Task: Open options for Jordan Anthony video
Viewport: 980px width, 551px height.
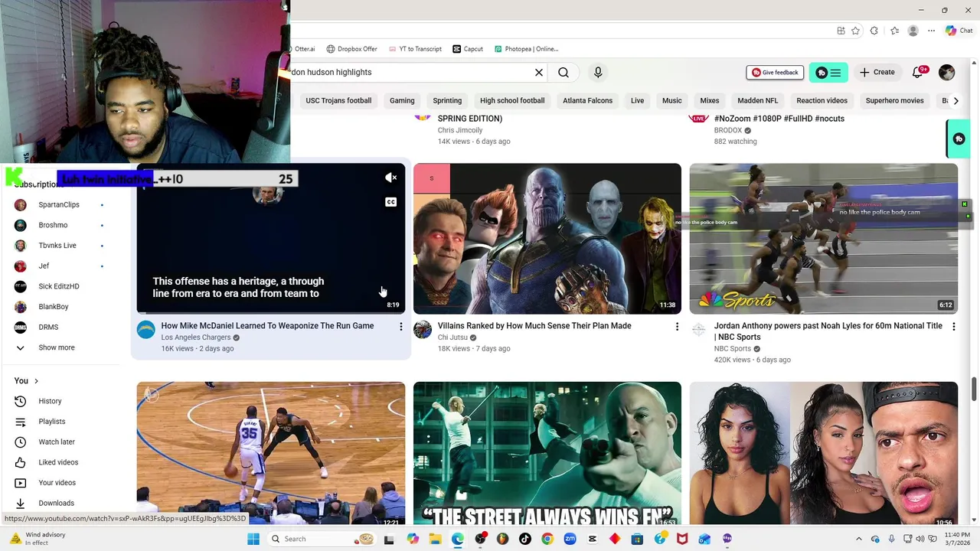Action: [953, 327]
